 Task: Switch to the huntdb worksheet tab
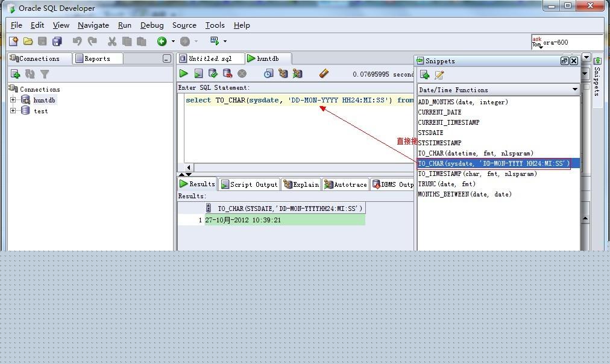tap(268, 58)
